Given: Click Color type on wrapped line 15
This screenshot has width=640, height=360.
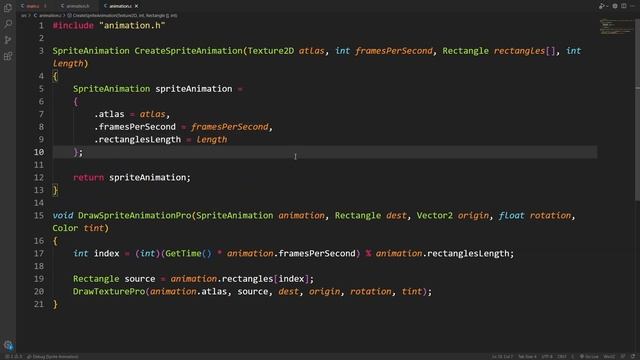Looking at the screenshot, I should 65,228.
